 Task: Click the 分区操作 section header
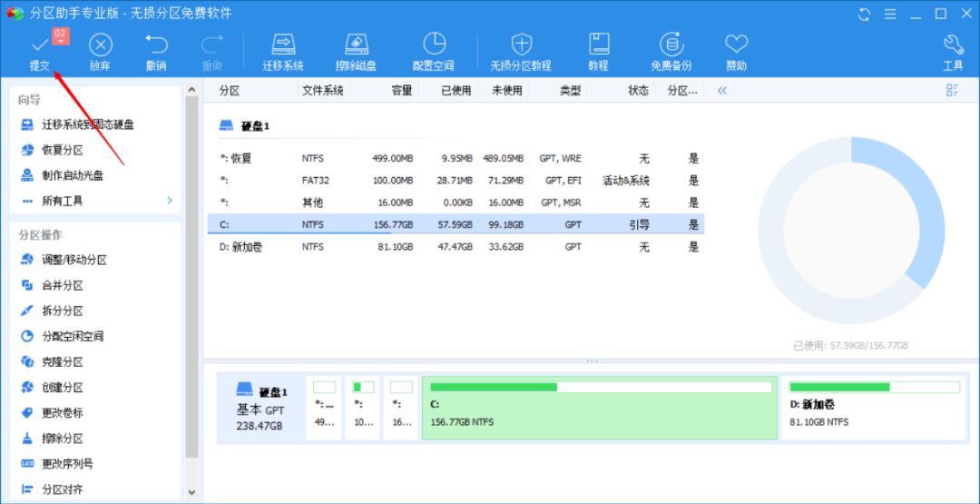pyautogui.click(x=40, y=235)
